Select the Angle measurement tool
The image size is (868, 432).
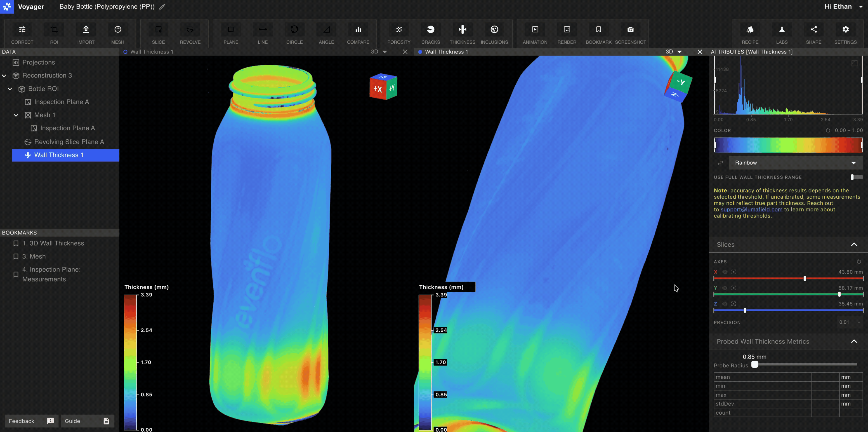pos(326,34)
